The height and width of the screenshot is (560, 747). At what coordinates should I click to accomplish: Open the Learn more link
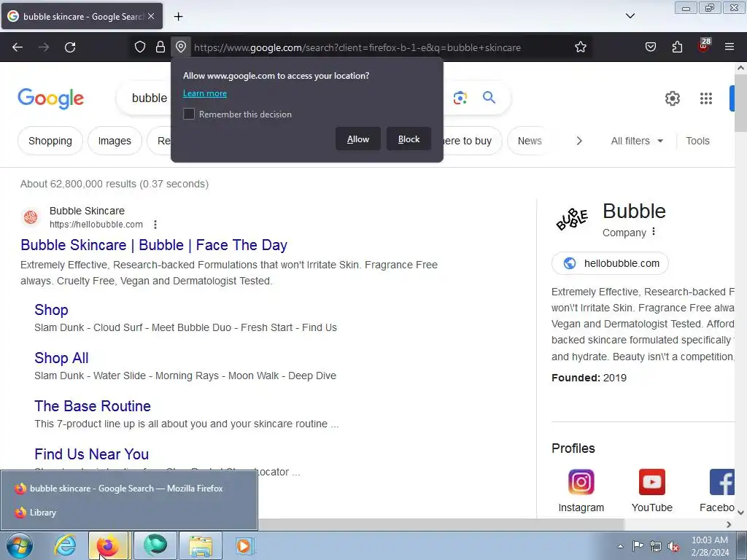coord(205,93)
